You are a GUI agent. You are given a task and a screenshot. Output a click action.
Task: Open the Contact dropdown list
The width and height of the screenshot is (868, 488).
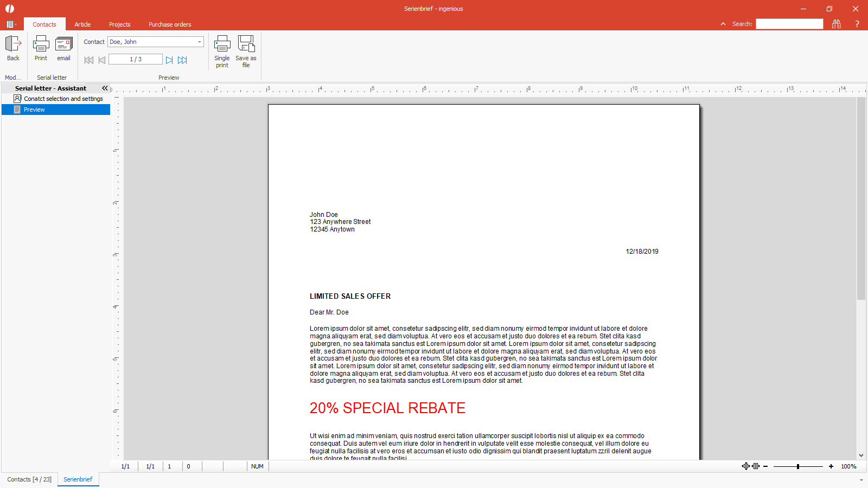199,42
